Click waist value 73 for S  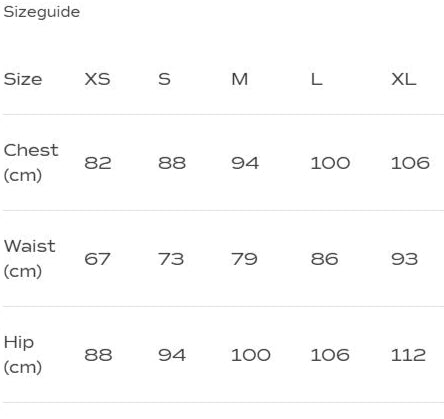point(171,259)
